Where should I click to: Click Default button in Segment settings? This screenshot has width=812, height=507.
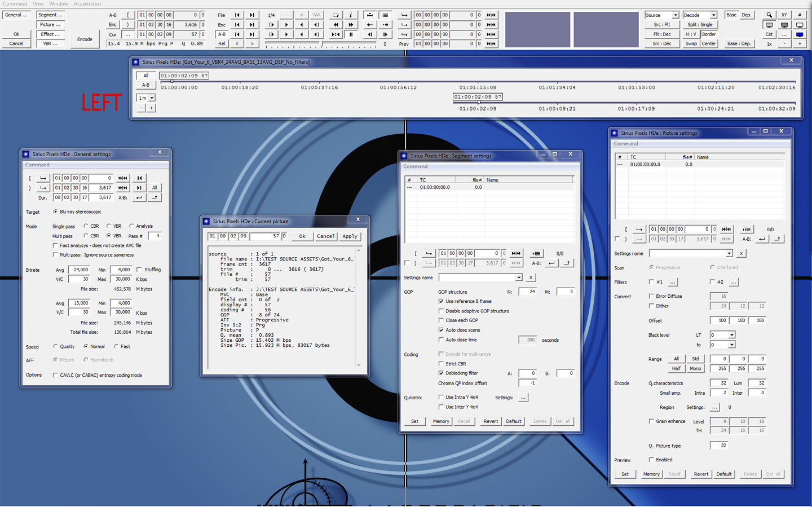click(x=513, y=421)
